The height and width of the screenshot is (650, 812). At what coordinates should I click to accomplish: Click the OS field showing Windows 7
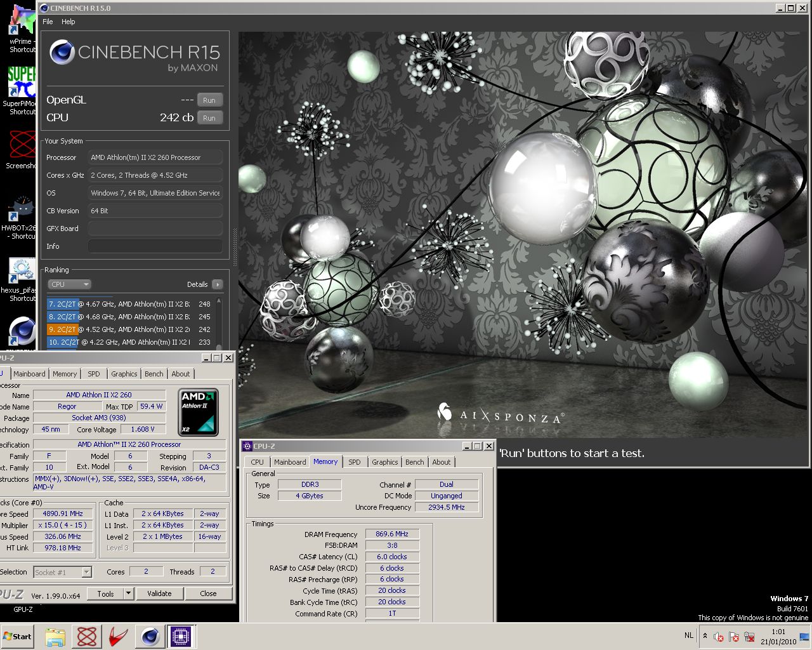[155, 193]
